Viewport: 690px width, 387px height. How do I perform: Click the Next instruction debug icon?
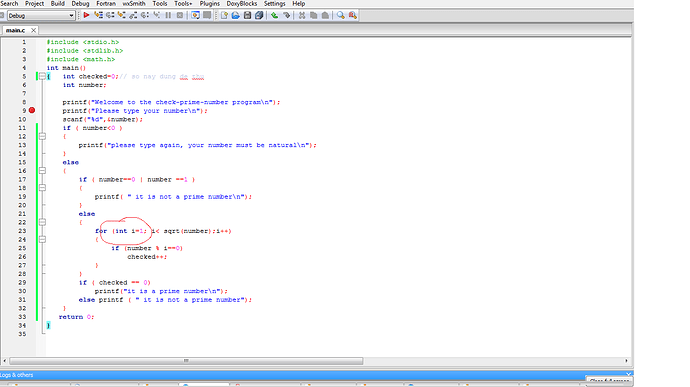(145, 15)
